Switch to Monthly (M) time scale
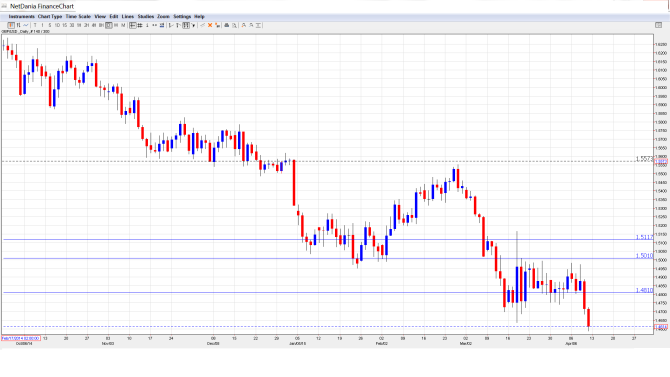This screenshot has height=377, width=670. point(123,26)
